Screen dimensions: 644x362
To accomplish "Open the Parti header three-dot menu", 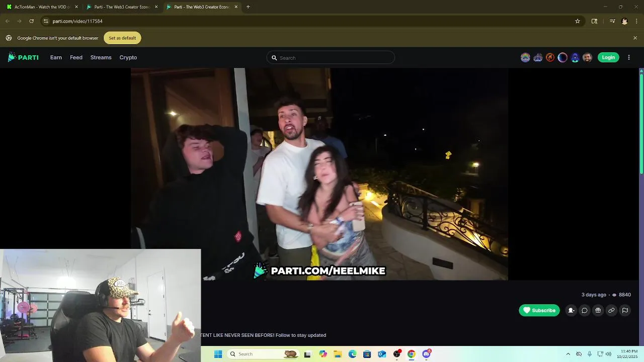I will coord(629,57).
